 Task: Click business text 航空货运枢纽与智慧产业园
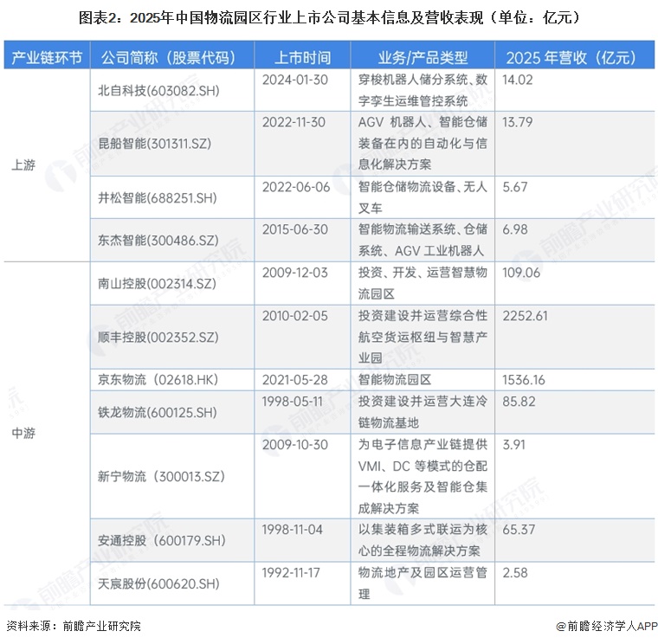coord(423,347)
